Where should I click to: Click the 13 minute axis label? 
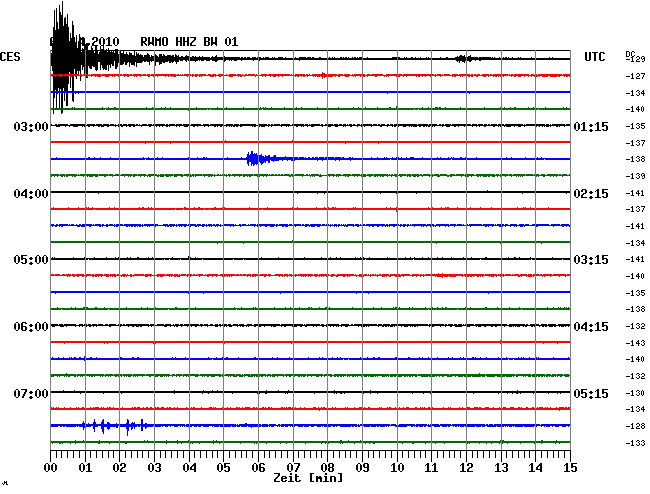coord(501,468)
